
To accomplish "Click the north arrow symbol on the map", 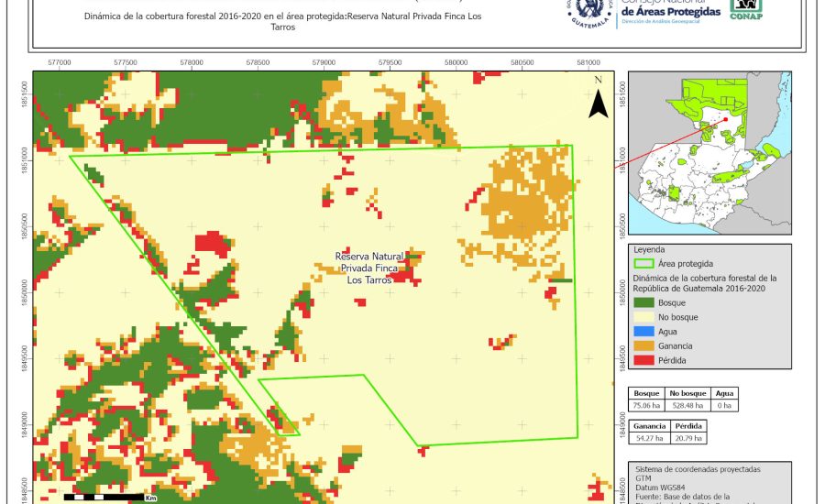I will point(598,99).
